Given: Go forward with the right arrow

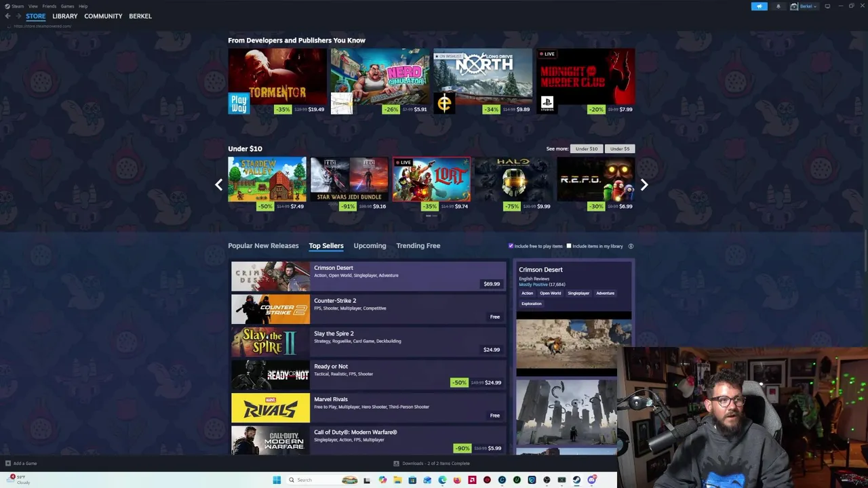Looking at the screenshot, I should 18,16.
